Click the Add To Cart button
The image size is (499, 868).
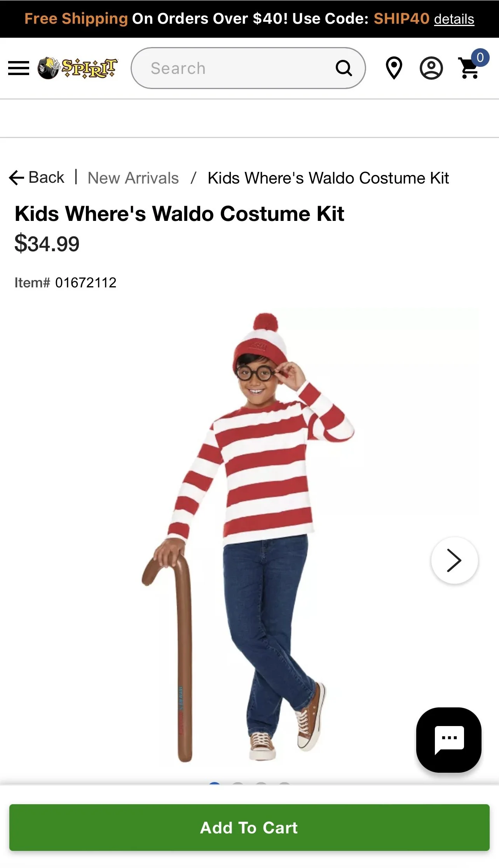point(249,827)
